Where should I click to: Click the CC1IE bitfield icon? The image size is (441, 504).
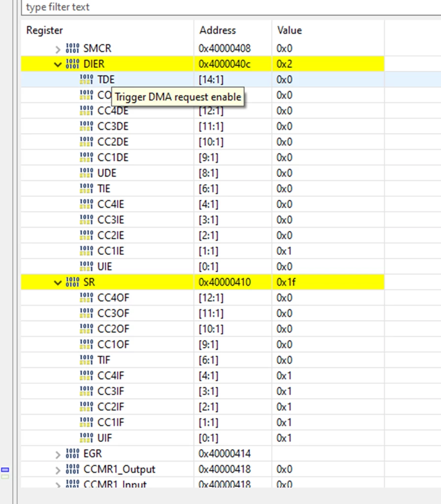tap(87, 251)
